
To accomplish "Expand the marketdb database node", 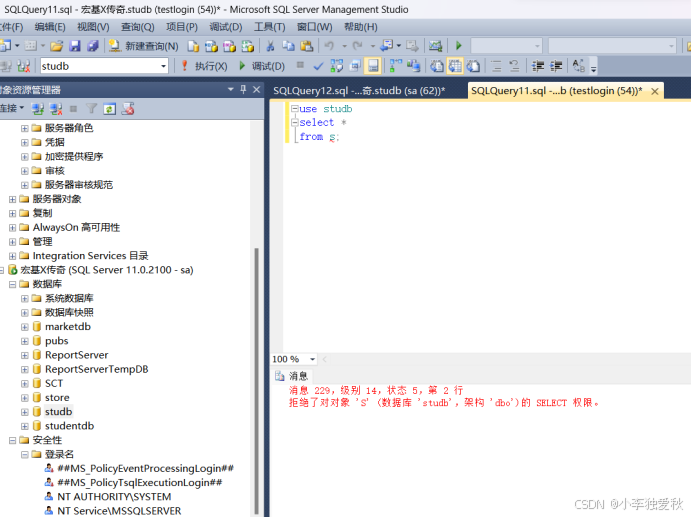I will [25, 327].
